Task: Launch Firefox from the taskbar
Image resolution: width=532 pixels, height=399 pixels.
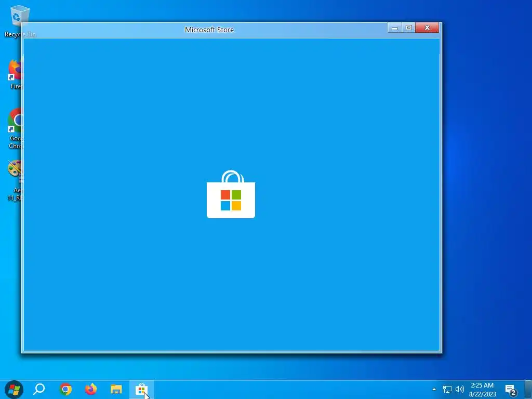Action: 90,389
